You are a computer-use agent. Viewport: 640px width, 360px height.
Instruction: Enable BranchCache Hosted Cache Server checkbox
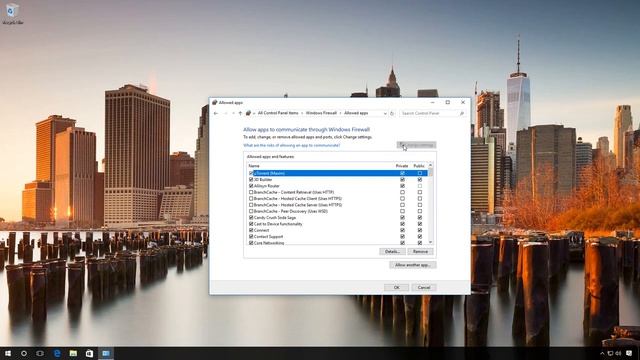click(x=251, y=205)
